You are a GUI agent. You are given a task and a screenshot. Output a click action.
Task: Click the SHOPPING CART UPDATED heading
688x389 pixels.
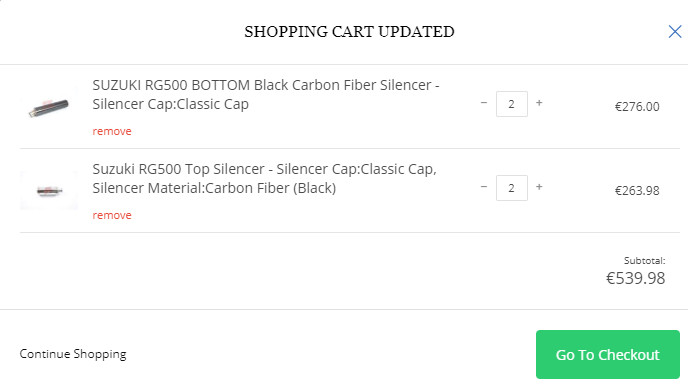click(349, 32)
